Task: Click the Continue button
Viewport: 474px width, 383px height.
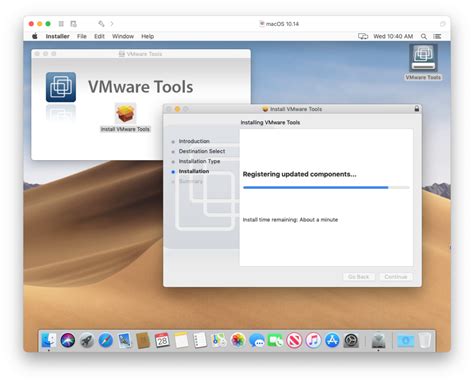Action: pyautogui.click(x=396, y=277)
